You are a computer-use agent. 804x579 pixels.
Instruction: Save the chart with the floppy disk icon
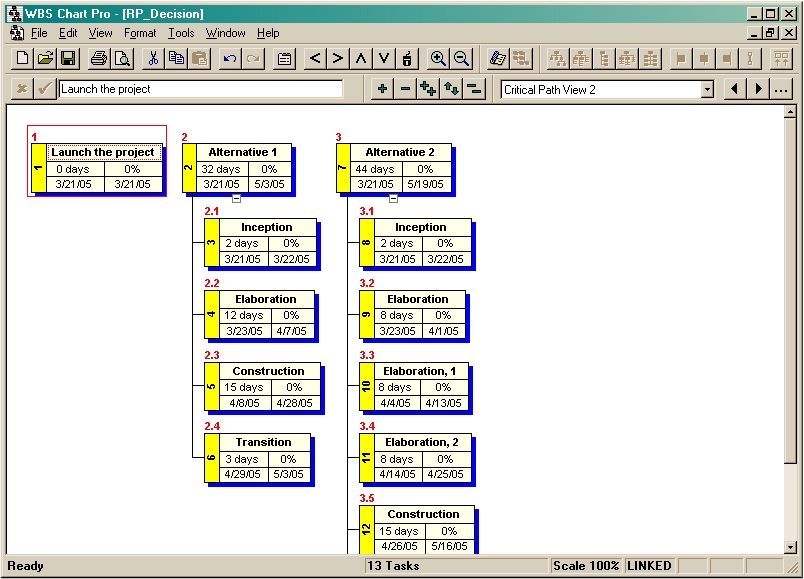tap(68, 59)
